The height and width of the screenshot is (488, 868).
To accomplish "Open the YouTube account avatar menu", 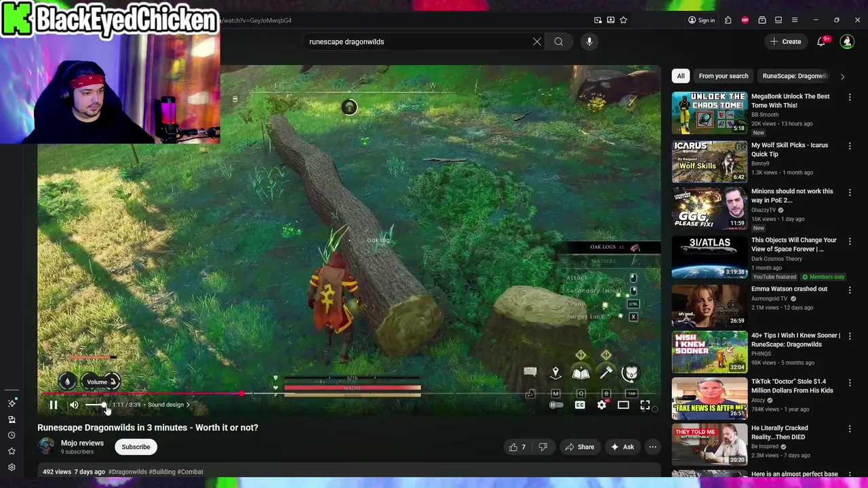I will 847,41.
